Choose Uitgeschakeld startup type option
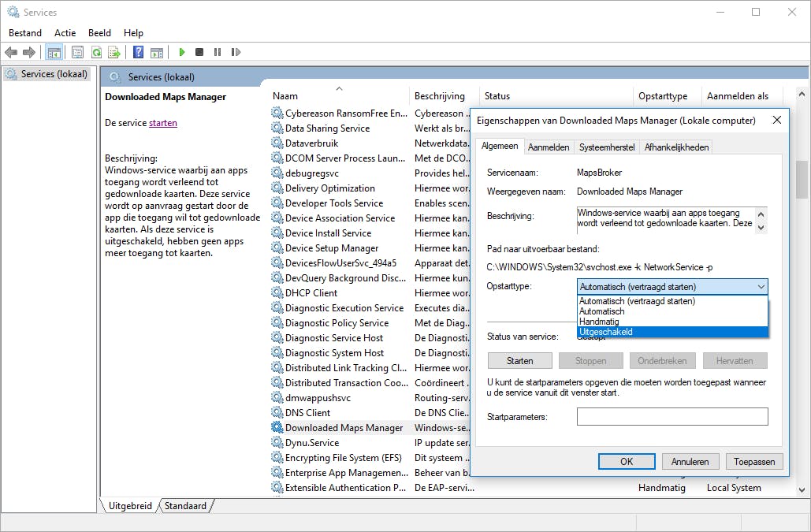This screenshot has height=532, width=811. point(672,332)
